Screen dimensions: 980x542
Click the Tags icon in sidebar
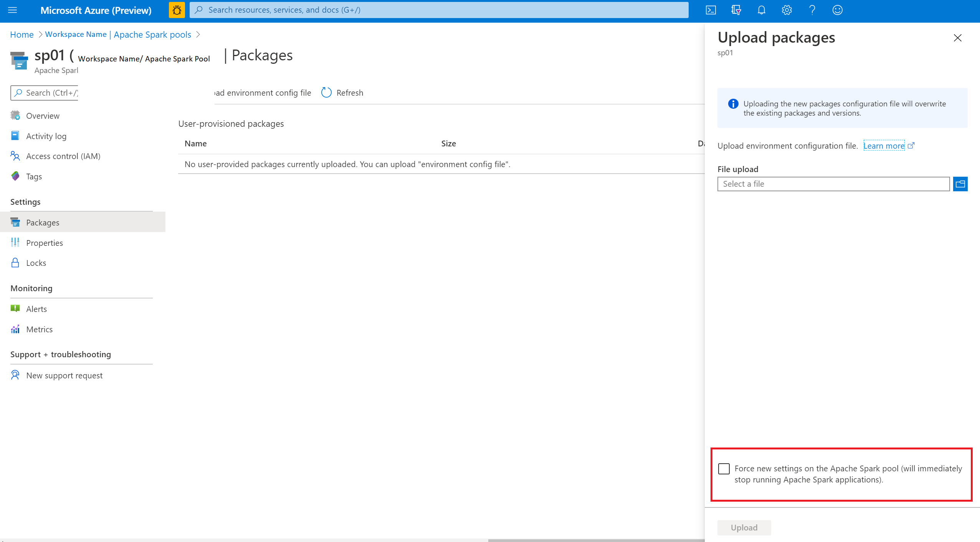click(16, 176)
